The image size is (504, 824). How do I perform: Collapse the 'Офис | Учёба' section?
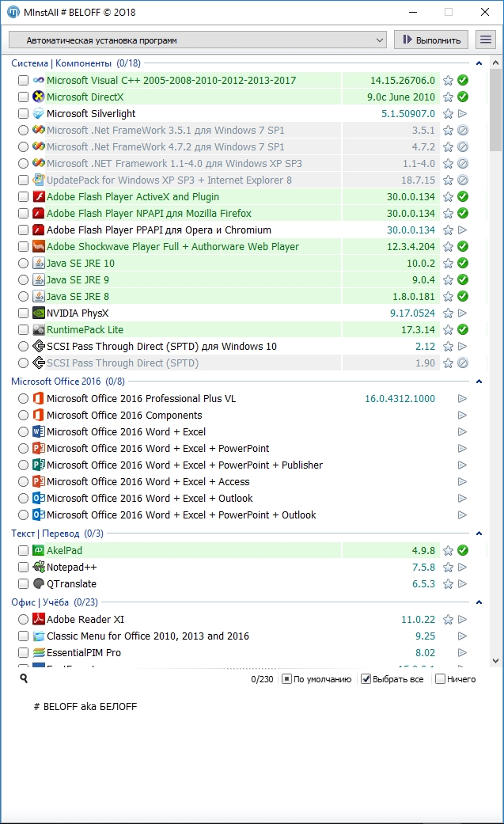[x=479, y=602]
